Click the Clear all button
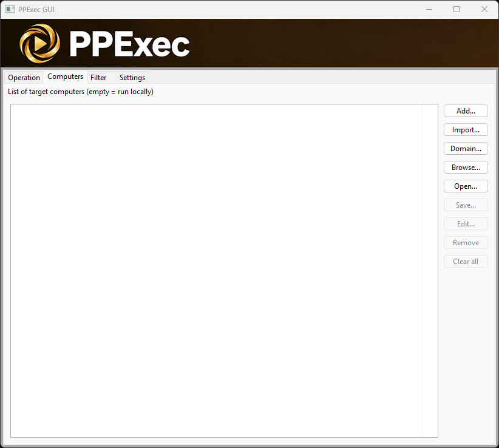Viewport: 499px width, 448px height. [466, 261]
